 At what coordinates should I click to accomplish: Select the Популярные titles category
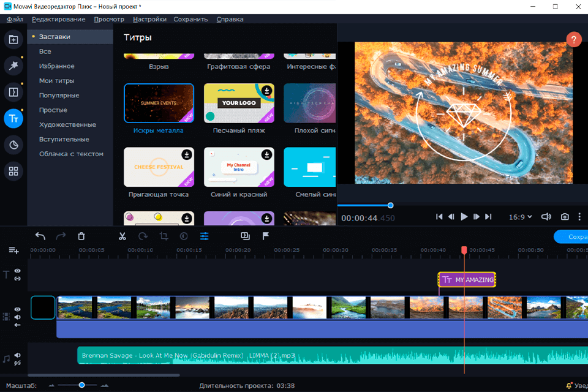(59, 96)
